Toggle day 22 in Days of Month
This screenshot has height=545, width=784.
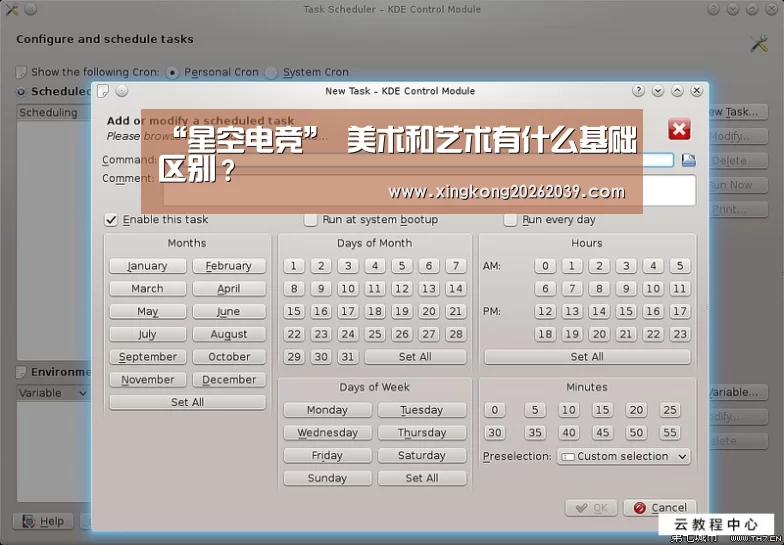(x=294, y=334)
